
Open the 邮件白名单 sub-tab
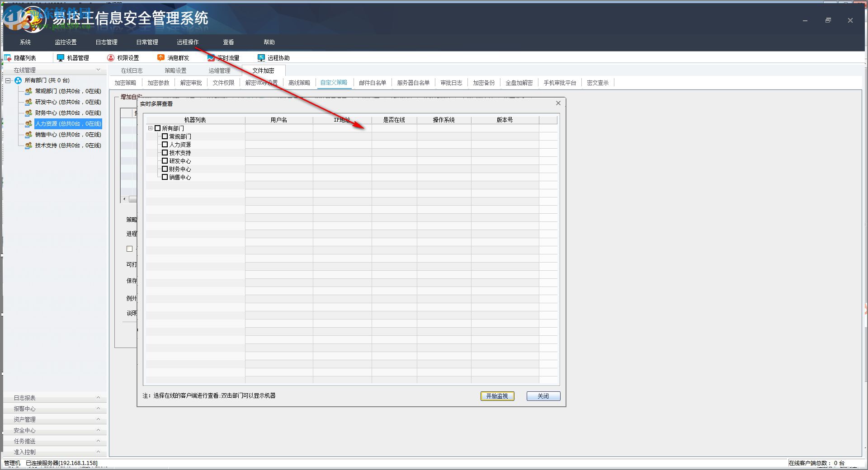(x=373, y=83)
